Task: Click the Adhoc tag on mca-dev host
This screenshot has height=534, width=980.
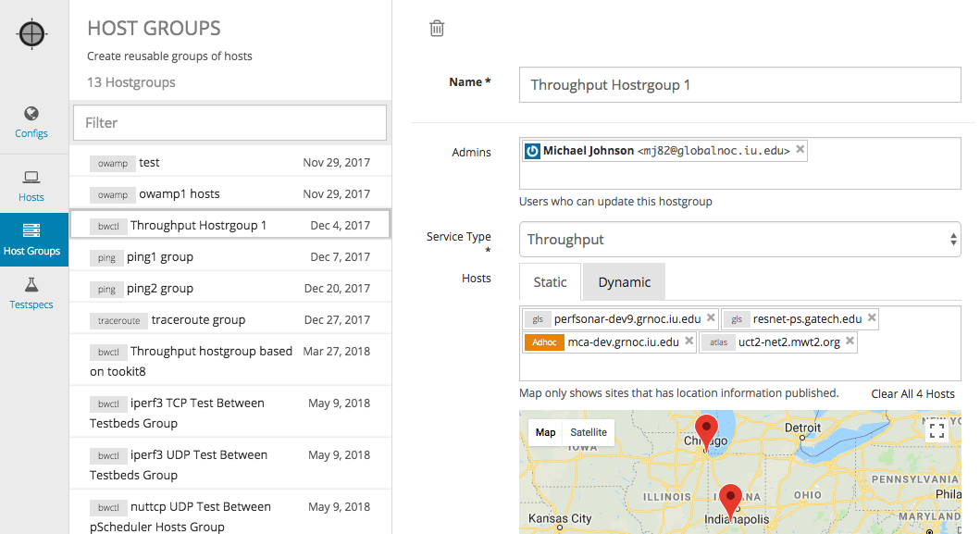Action: [x=544, y=342]
